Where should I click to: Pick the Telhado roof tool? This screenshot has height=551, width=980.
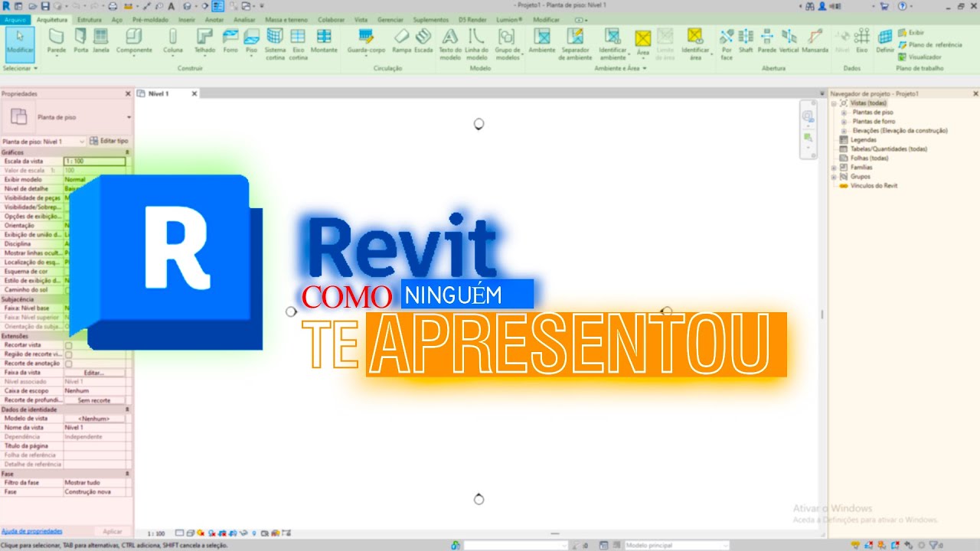coord(204,40)
